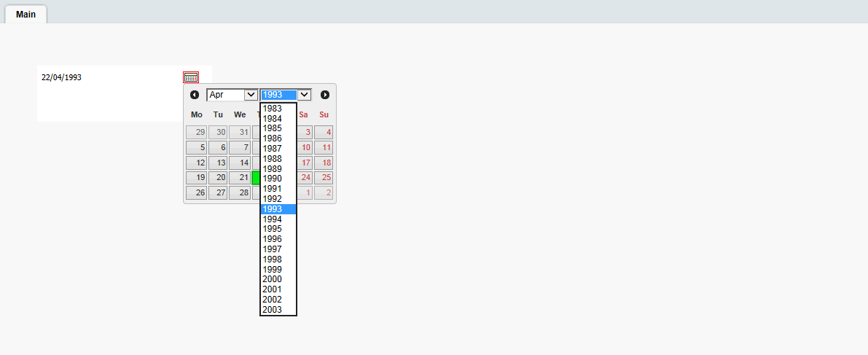The height and width of the screenshot is (355, 868).
Task: Choose 1991 in year list
Action: (x=278, y=189)
